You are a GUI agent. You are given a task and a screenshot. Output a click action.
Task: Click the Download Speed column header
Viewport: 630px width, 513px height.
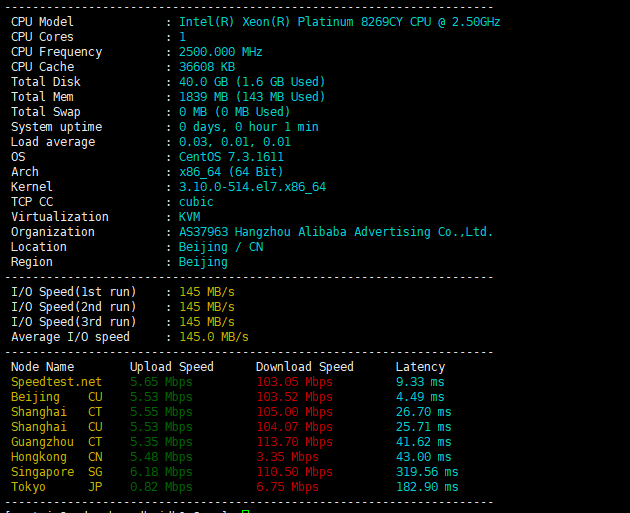[x=304, y=367]
